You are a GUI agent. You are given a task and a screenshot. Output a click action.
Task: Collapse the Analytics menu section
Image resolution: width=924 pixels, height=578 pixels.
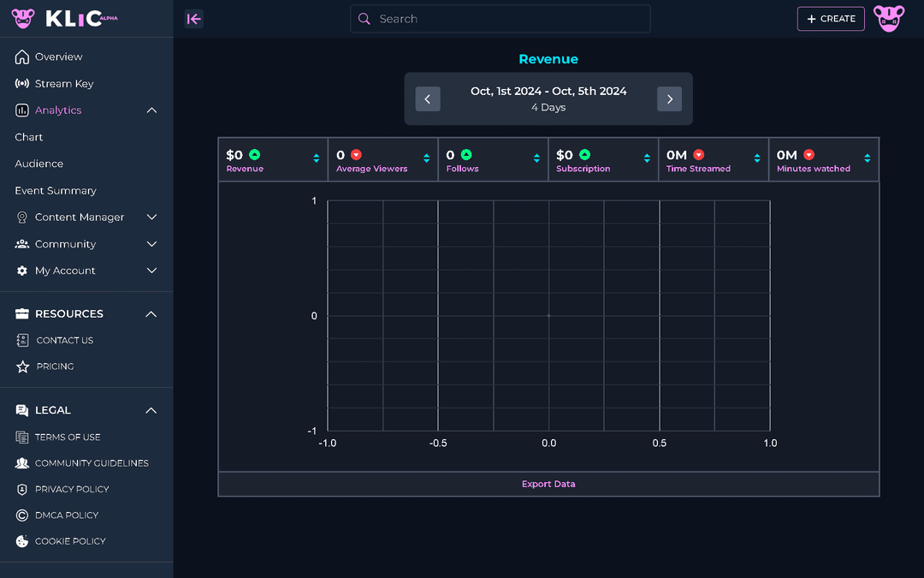(151, 110)
